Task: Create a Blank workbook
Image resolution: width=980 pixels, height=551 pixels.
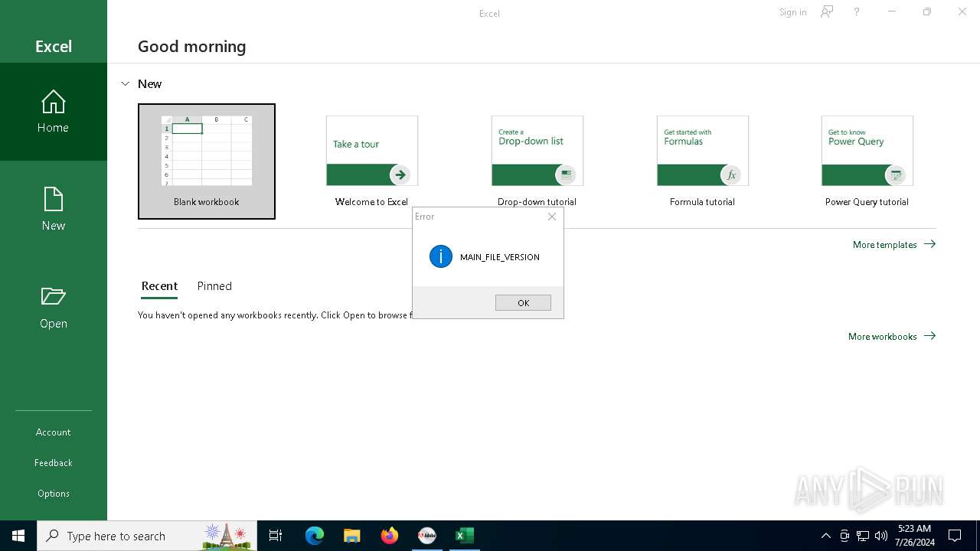Action: click(x=207, y=161)
